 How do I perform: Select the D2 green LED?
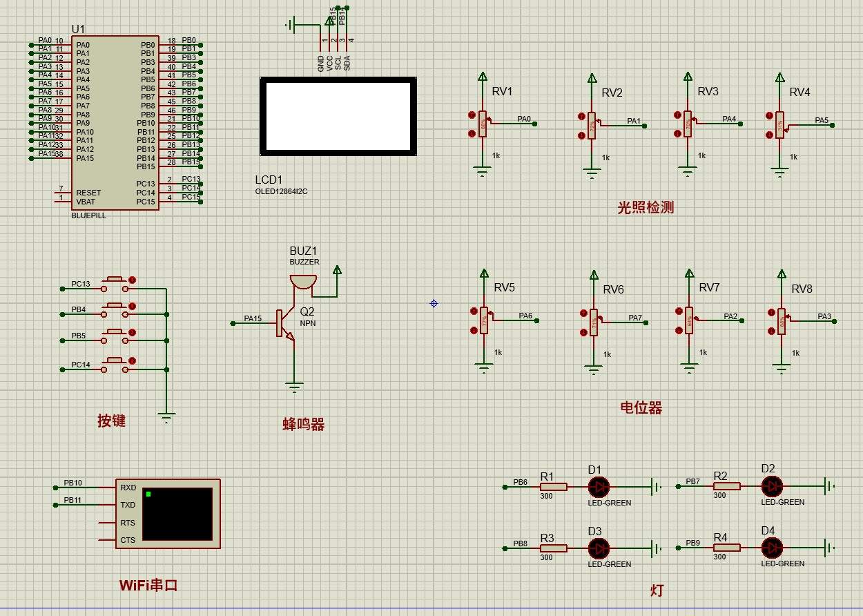tap(771, 486)
